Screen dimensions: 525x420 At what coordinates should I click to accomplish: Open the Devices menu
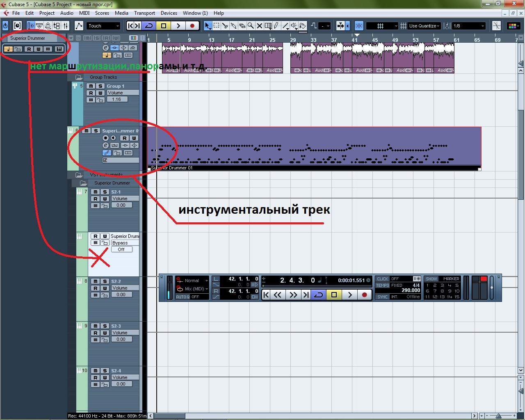[169, 13]
